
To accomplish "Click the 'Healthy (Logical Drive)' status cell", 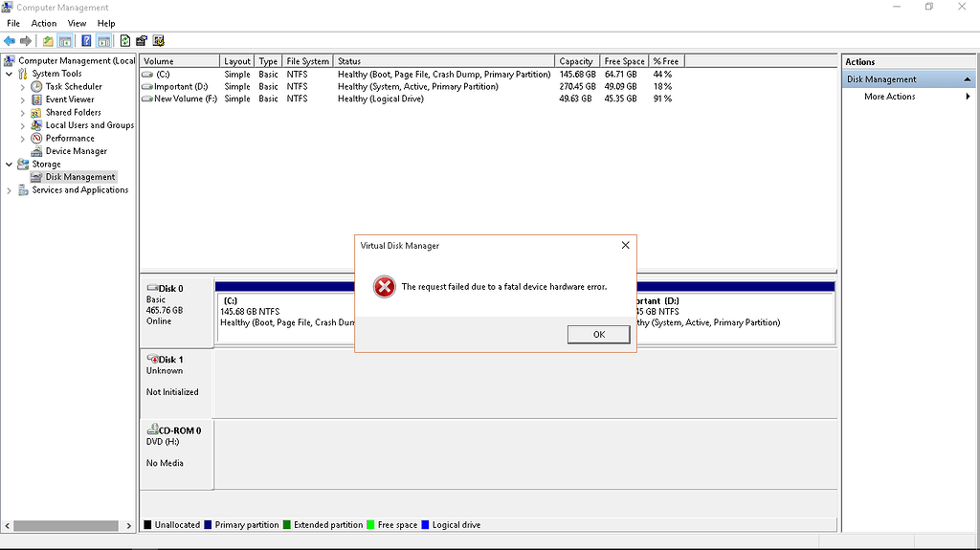I will 381,99.
